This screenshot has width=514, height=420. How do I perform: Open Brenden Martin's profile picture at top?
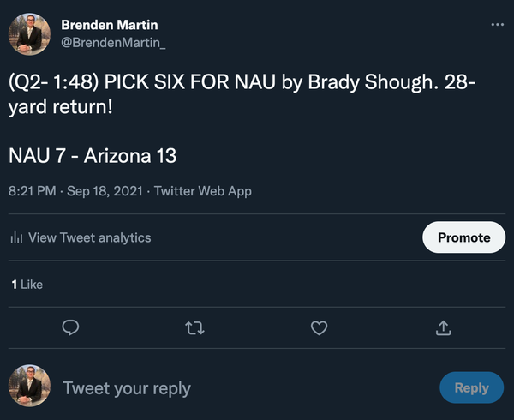click(29, 33)
